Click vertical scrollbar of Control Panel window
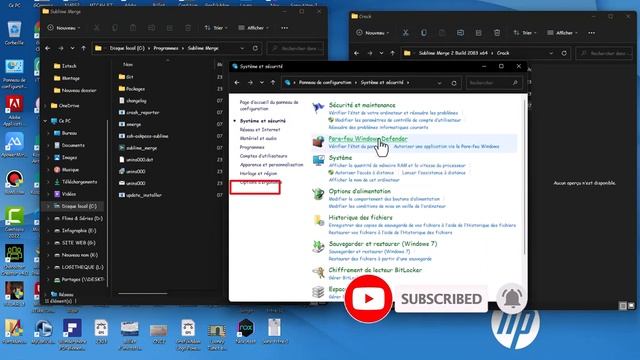The width and height of the screenshot is (640, 360). tap(524, 176)
